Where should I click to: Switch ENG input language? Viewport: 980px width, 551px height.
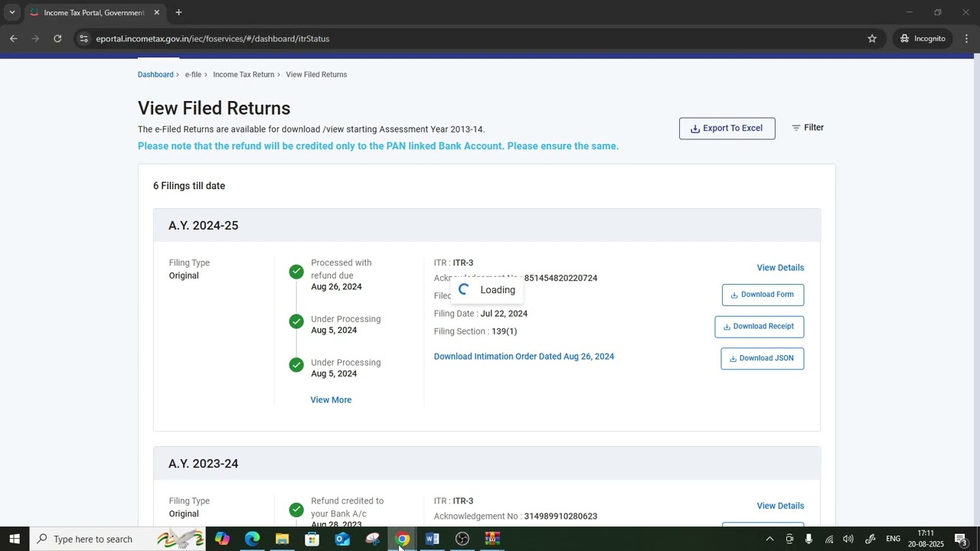(893, 539)
